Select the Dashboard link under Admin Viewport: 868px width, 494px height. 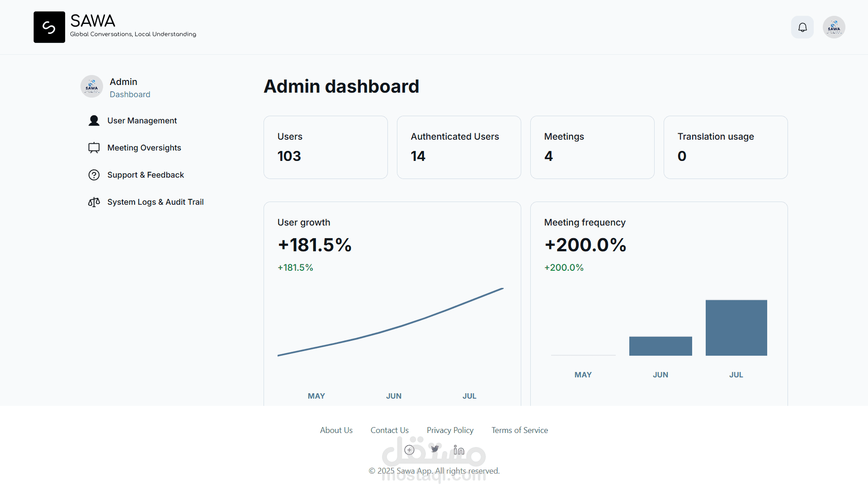click(130, 94)
